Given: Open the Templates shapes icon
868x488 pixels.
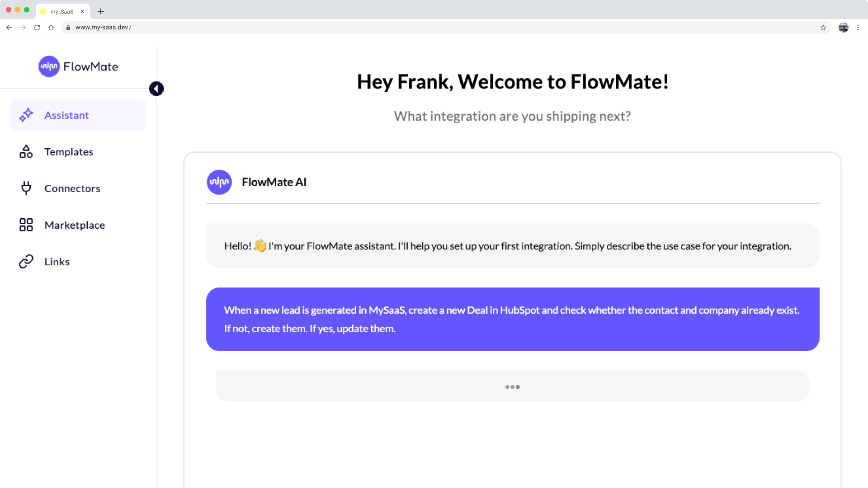Looking at the screenshot, I should pos(26,152).
